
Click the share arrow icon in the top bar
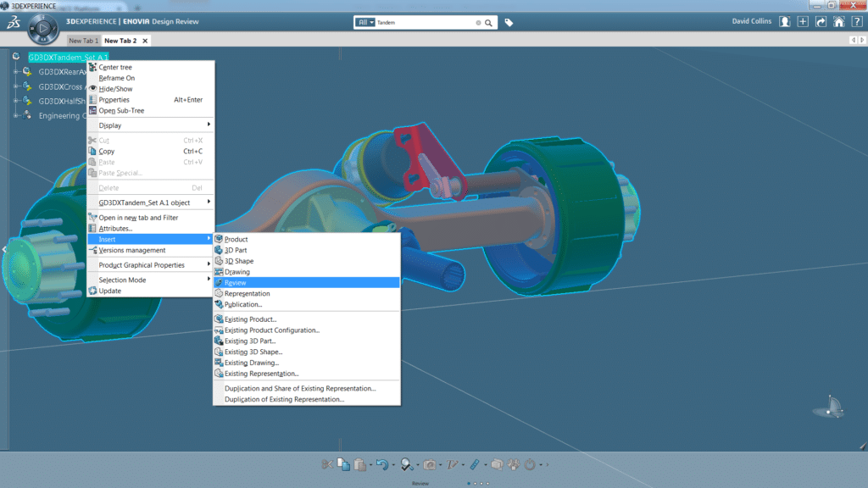pos(820,21)
